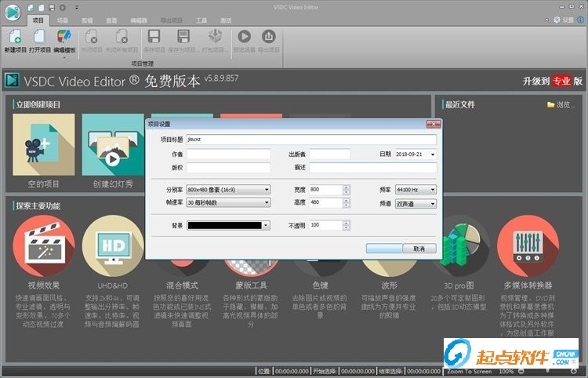Adjust 高度 height with the stepper

(x=347, y=203)
